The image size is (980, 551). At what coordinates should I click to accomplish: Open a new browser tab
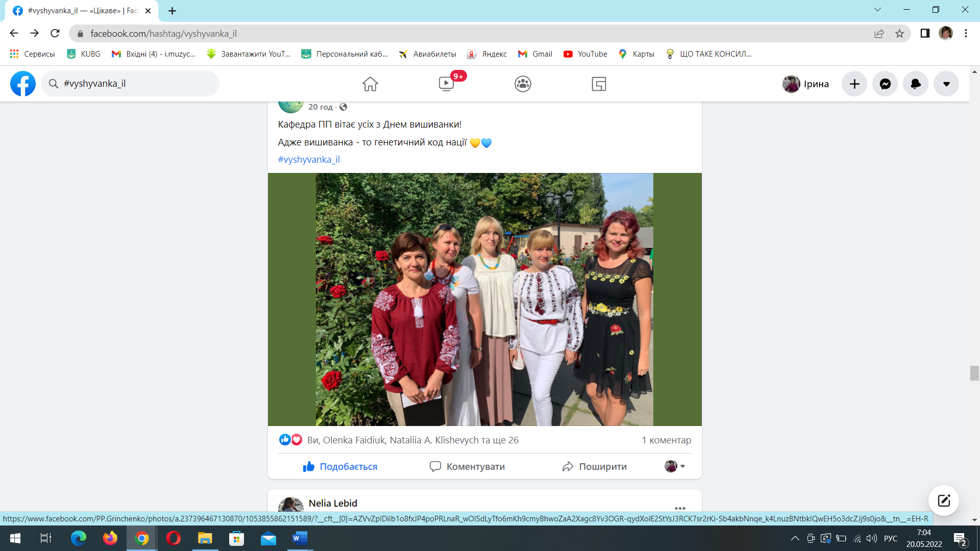pyautogui.click(x=172, y=11)
